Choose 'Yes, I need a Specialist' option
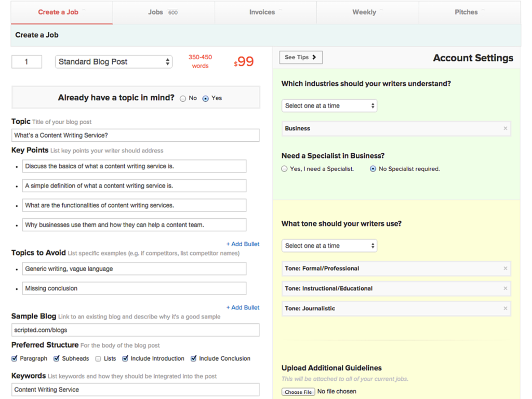Screen dimensions: 532x399 284,169
